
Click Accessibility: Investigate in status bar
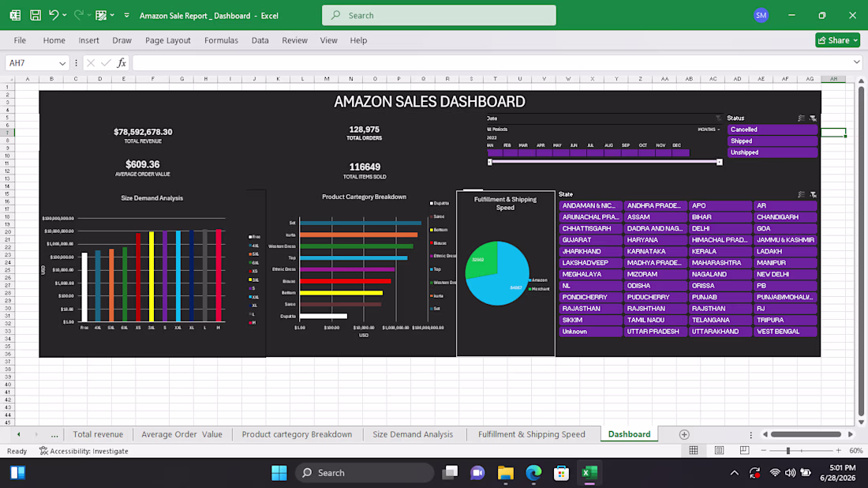point(84,452)
